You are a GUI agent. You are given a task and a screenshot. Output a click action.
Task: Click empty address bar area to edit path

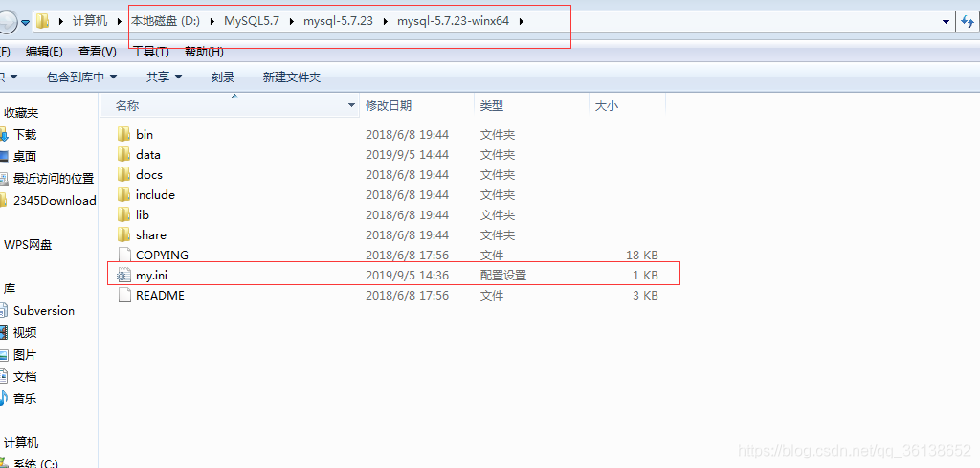pyautogui.click(x=731, y=21)
